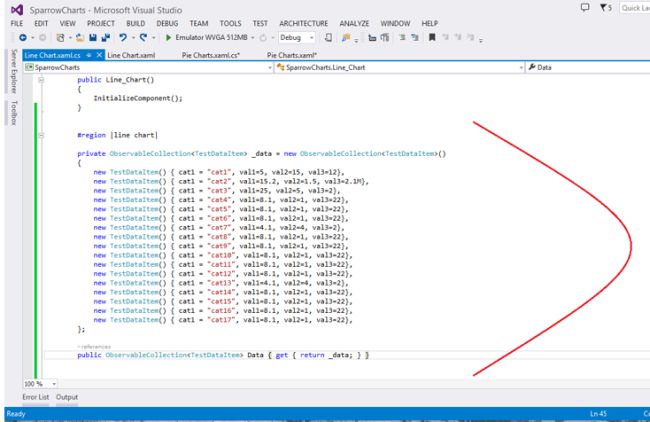The height and width of the screenshot is (422, 650).
Task: Click the code line containing "cat7"
Action: [x=218, y=228]
